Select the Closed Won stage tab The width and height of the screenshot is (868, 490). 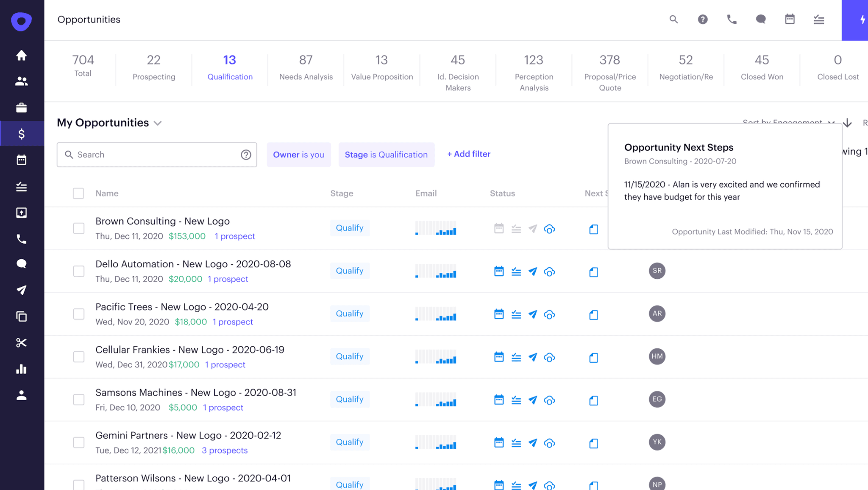[x=762, y=68]
